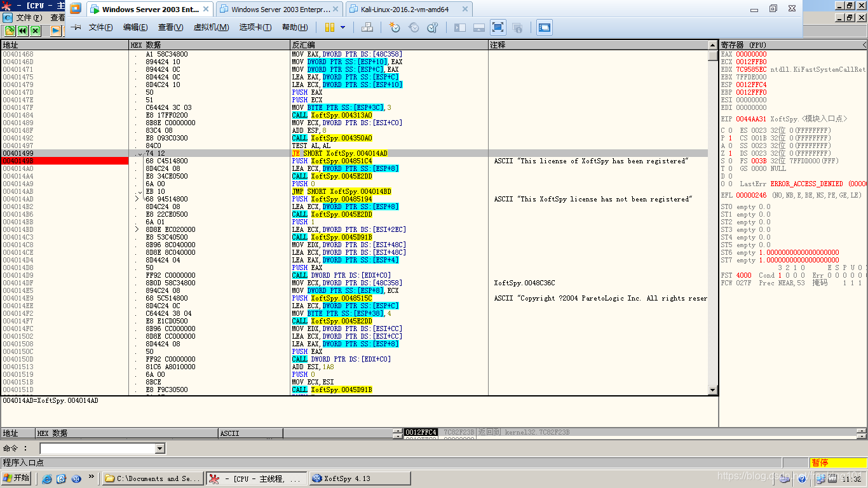
Task: Toggle the S flag value in registers
Action: pos(730,161)
